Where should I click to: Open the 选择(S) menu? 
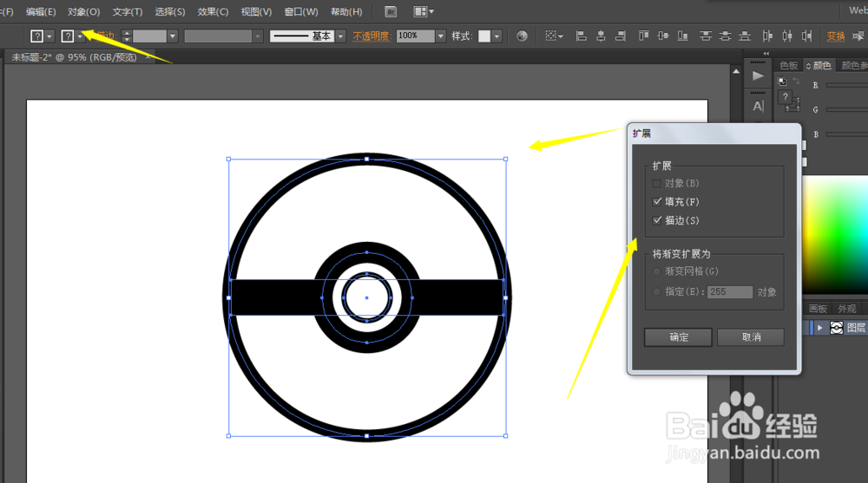point(170,11)
